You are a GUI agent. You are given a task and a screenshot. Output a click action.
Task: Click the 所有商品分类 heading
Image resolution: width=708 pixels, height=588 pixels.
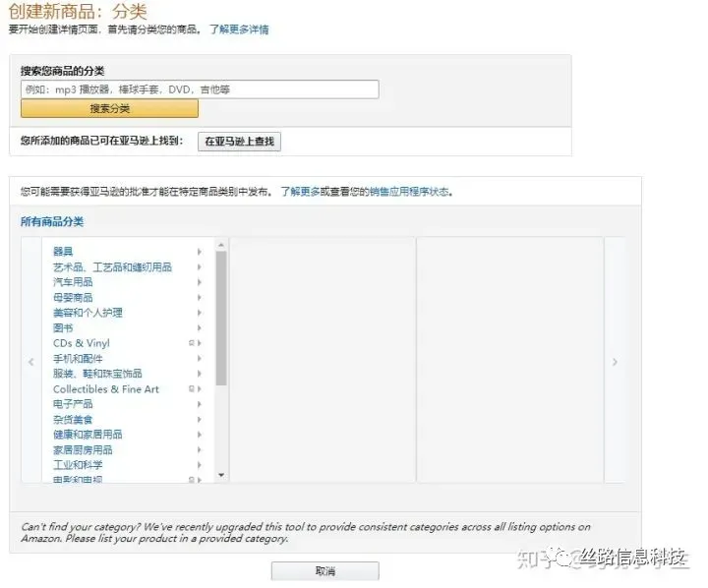click(x=52, y=221)
